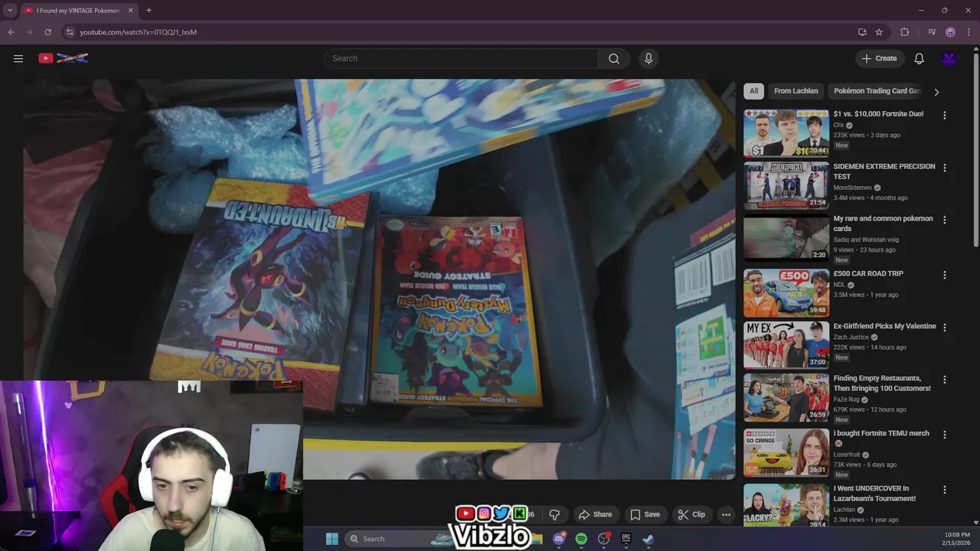Screen dimensions: 980x551
Task: Click the Fortnite Duo video thumbnail
Action: tap(786, 133)
